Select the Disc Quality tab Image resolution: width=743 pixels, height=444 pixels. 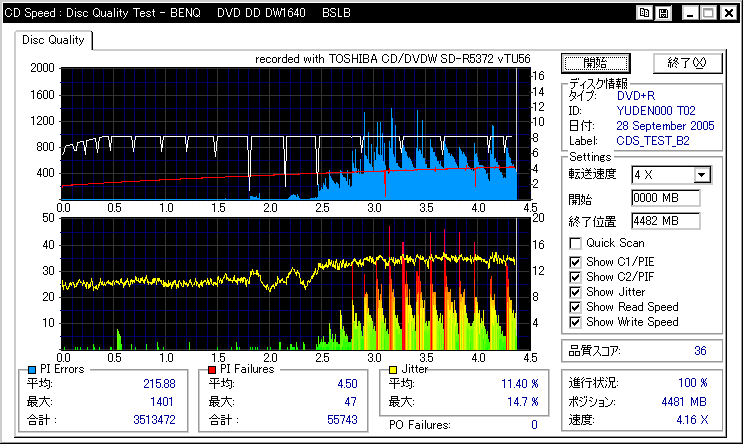point(53,40)
